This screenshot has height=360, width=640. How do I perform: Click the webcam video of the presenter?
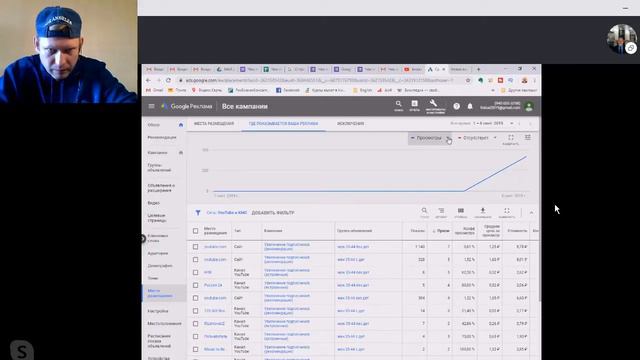click(x=69, y=51)
